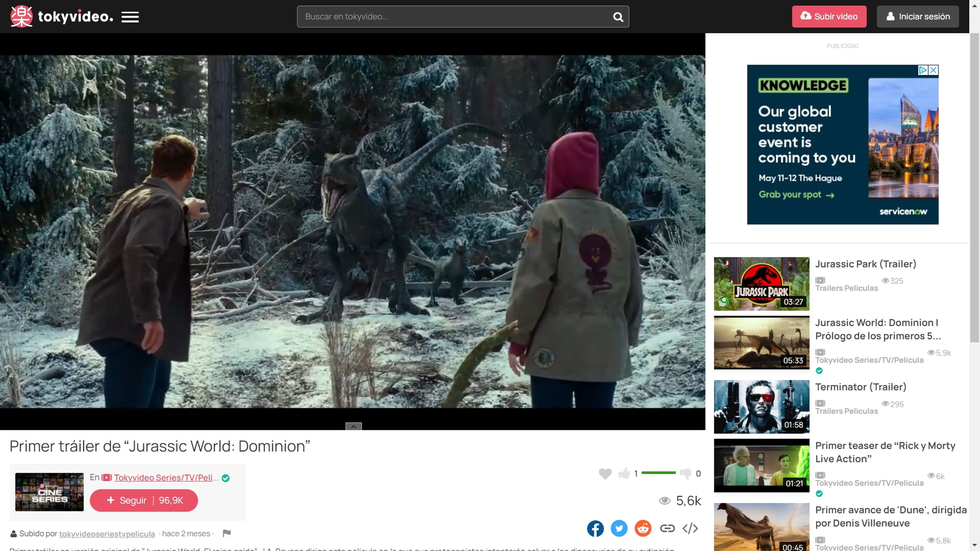Report the video with flag icon
Image resolution: width=980 pixels, height=551 pixels.
[227, 533]
